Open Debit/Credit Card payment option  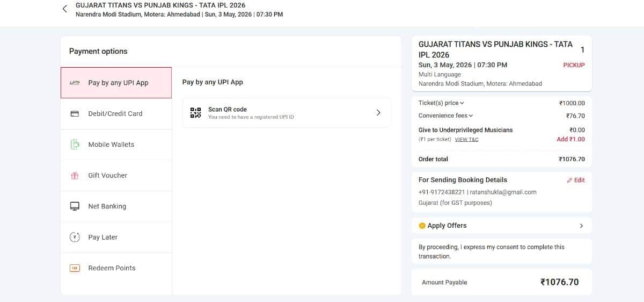tap(116, 114)
